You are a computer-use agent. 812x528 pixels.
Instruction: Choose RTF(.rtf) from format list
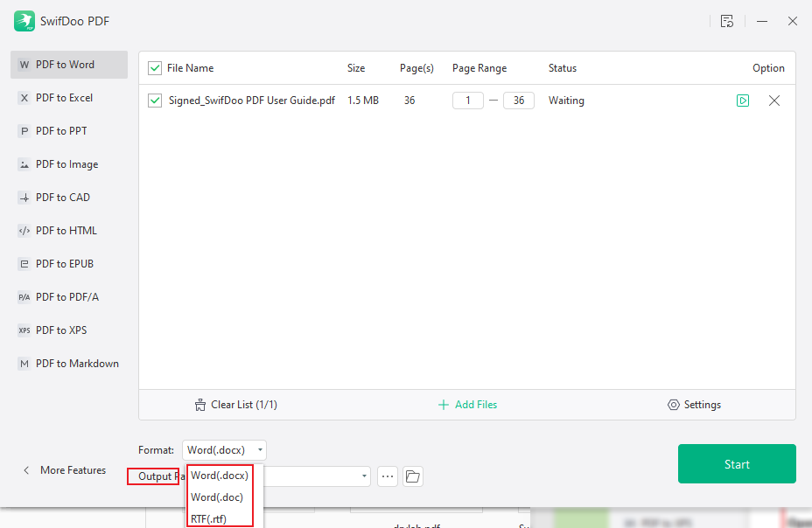[x=209, y=518]
